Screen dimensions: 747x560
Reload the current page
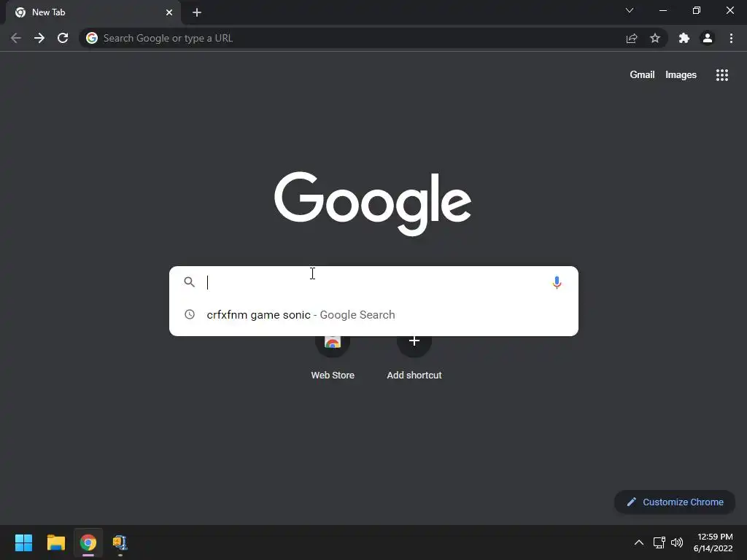point(63,38)
